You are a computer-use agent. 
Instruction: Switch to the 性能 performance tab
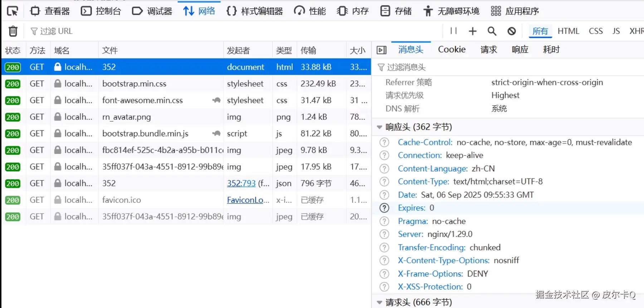(x=310, y=11)
